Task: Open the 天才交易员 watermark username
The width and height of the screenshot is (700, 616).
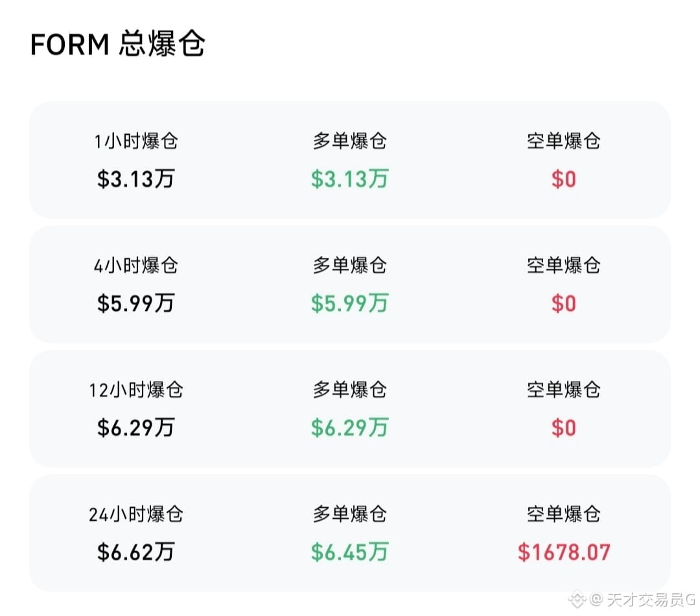Action: [644, 600]
